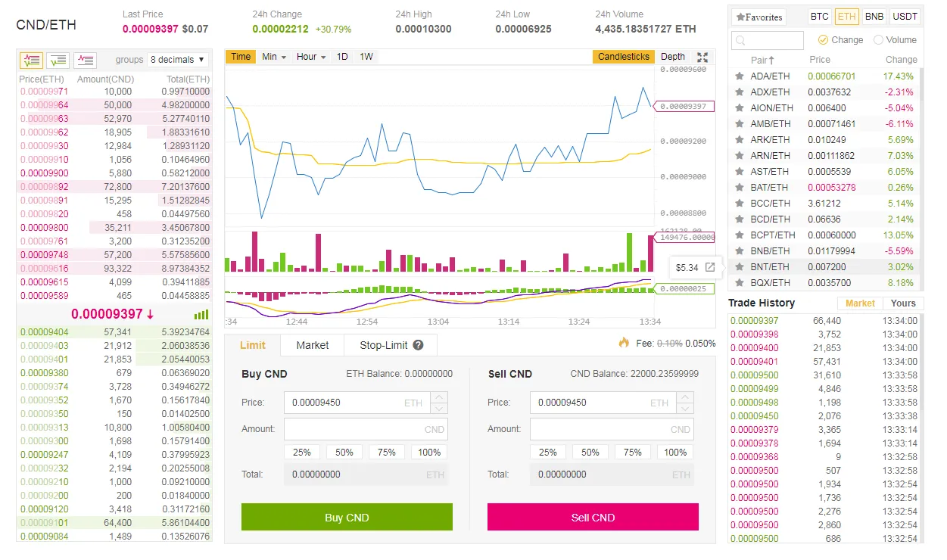Click the pink Sell CND button
Screen dimensions: 947x560
[x=593, y=518]
